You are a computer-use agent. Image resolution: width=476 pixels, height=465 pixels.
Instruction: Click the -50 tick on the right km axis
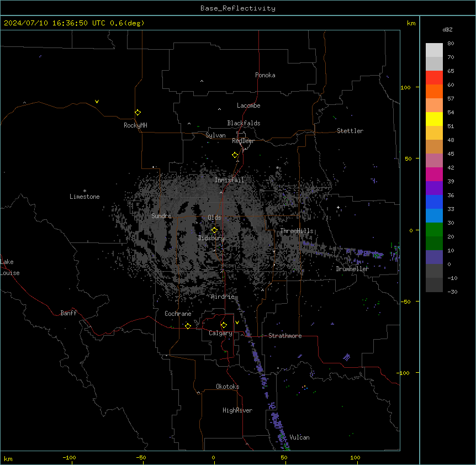(405, 302)
